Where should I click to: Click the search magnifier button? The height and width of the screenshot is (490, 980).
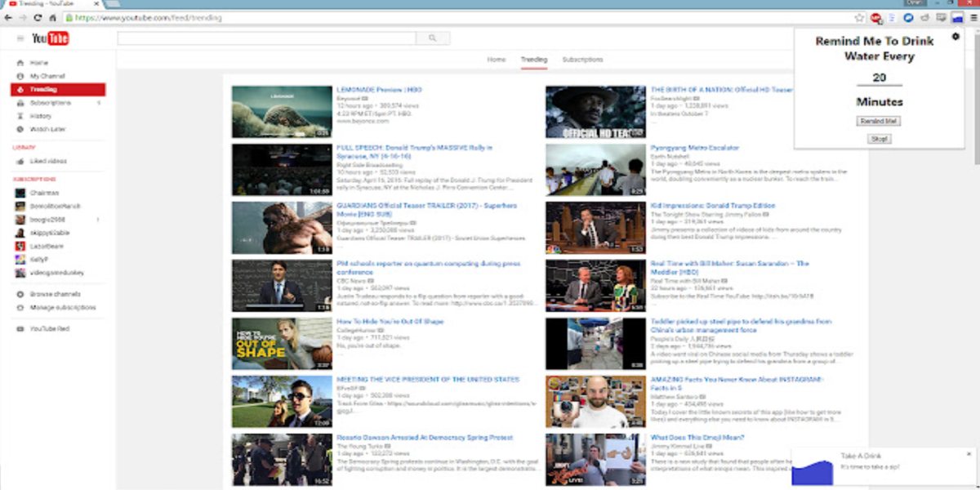pos(433,38)
